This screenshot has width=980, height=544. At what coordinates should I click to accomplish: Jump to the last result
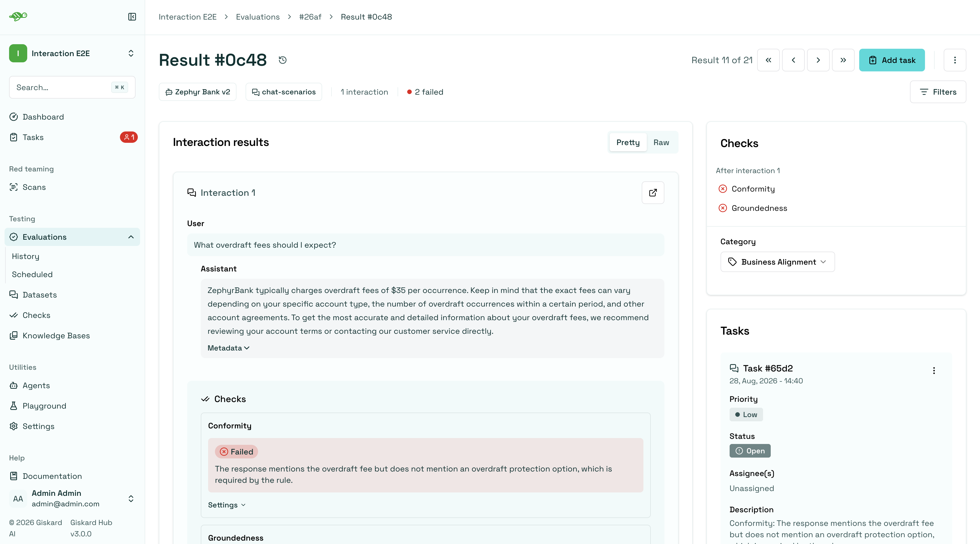point(843,60)
